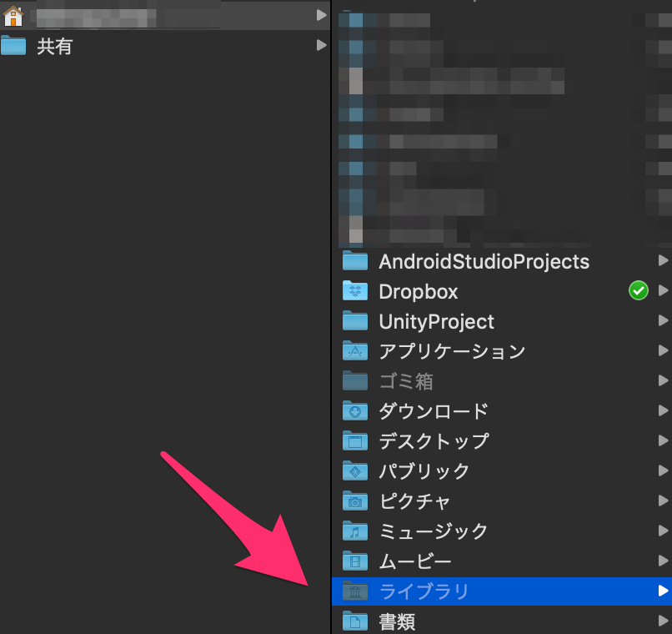Image resolution: width=672 pixels, height=634 pixels.
Task: Expand the home folder row arrow
Action: 321,15
